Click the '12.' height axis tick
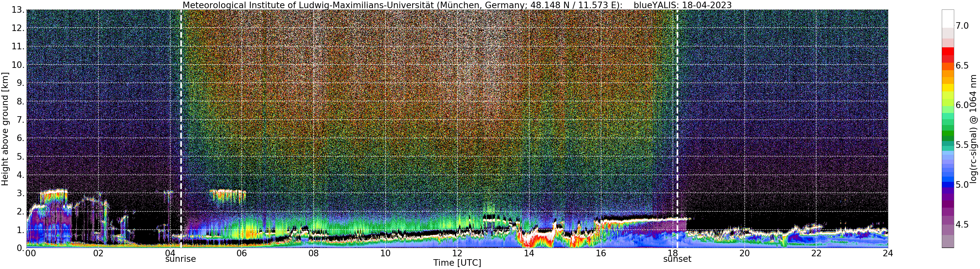The width and height of the screenshot is (980, 269). tap(18, 28)
